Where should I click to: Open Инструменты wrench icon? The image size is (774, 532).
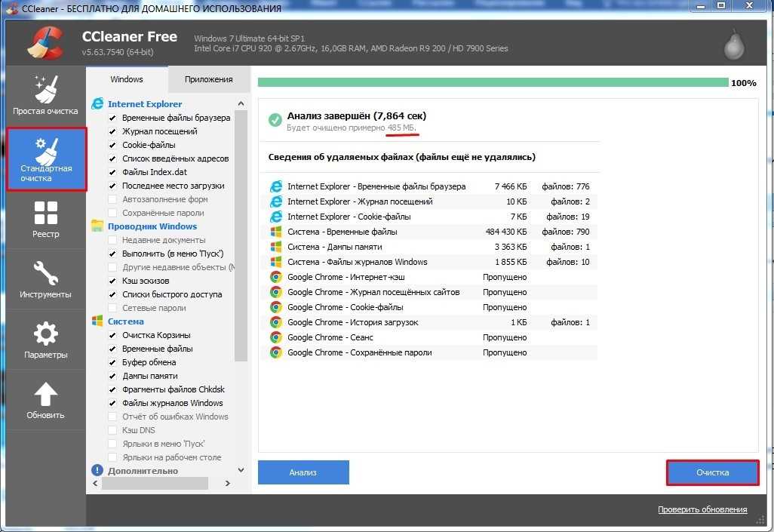point(46,274)
